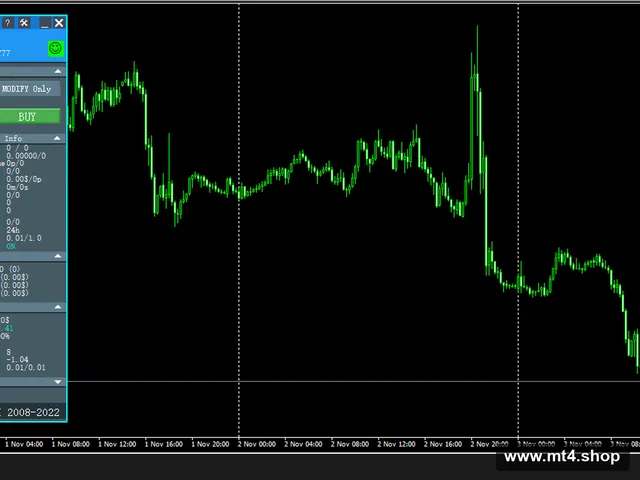Click the 1 Nov 08:00 time label
Image resolution: width=640 pixels, height=480 pixels.
pyautogui.click(x=71, y=444)
